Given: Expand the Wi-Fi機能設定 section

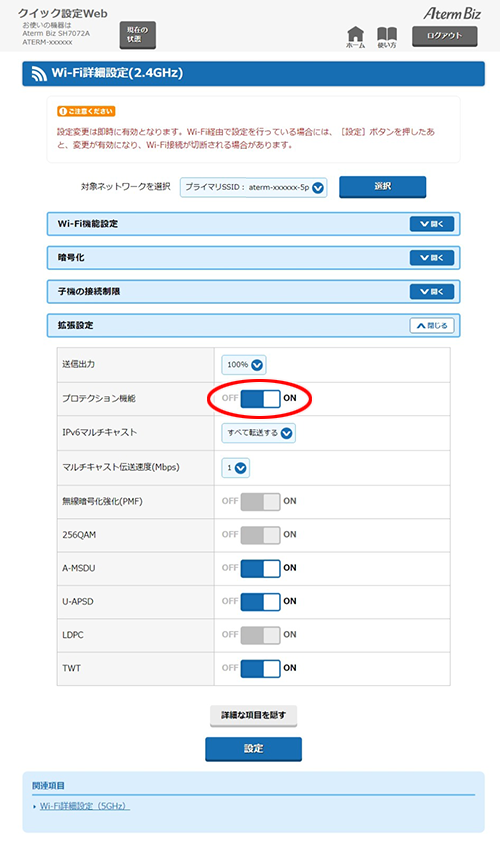Looking at the screenshot, I should click(x=432, y=224).
